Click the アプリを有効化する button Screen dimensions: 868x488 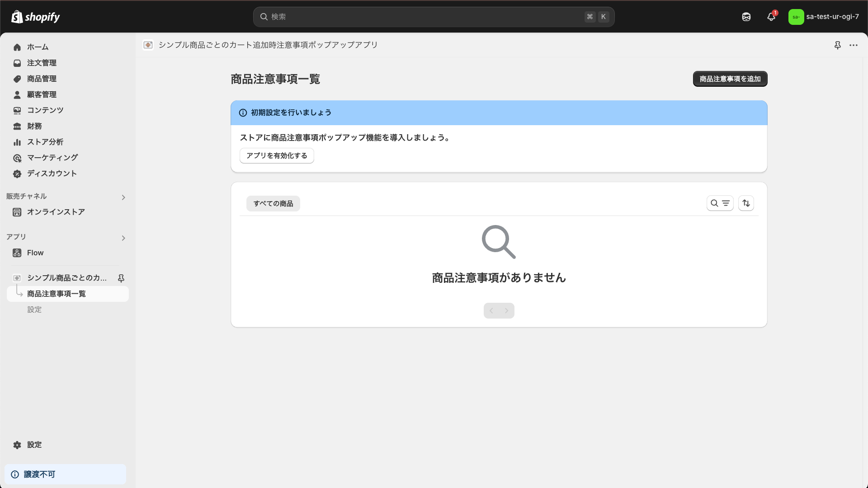(277, 155)
